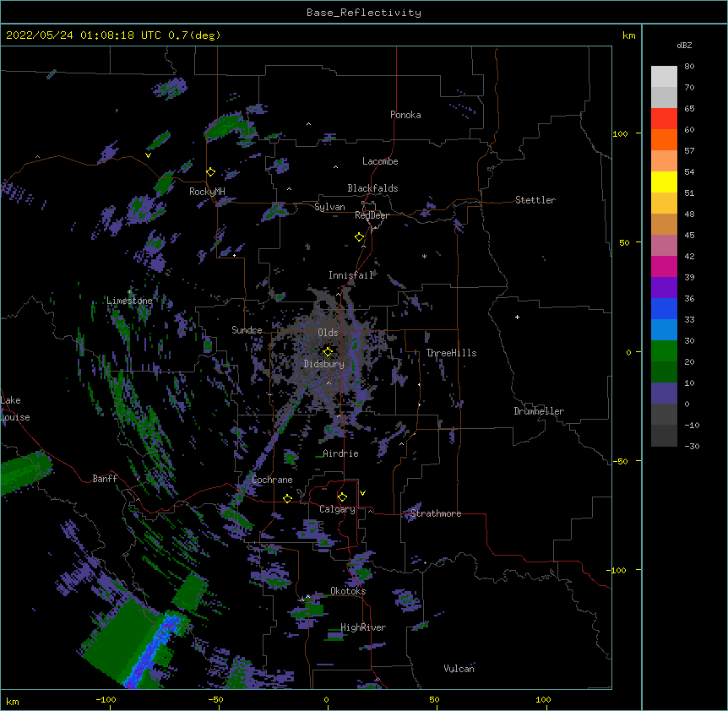Select the dark orange 60-57 dBZ swatch
This screenshot has height=711, width=728.
point(664,139)
